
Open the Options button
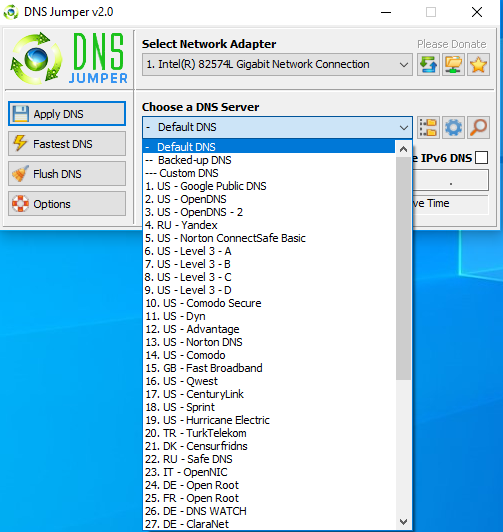[67, 204]
